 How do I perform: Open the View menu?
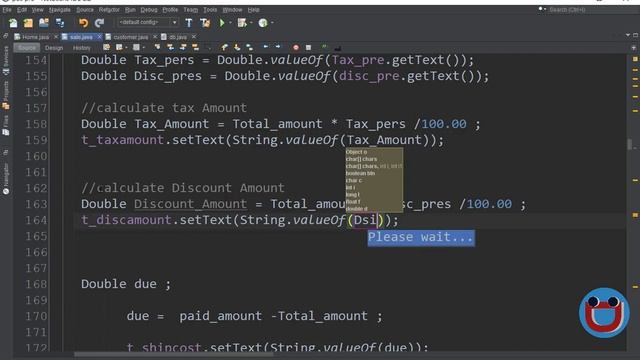38,10
